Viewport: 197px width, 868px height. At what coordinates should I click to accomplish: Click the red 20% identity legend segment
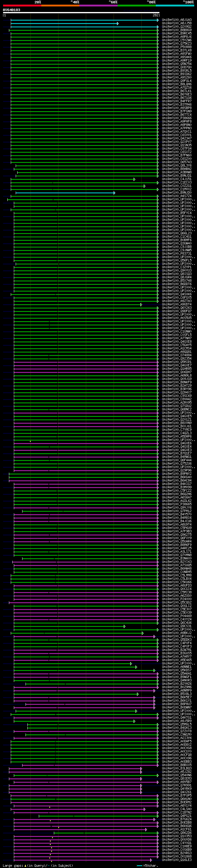click(x=22, y=6)
